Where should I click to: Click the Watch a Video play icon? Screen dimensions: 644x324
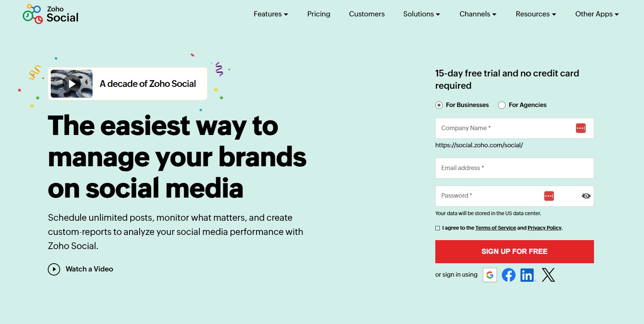click(x=54, y=269)
